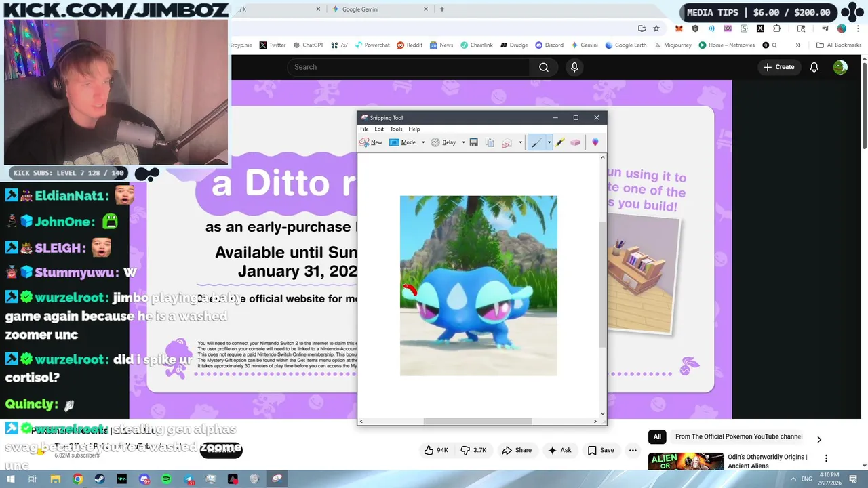The width and height of the screenshot is (868, 488).
Task: Click the YouTube Search input field
Action: [x=408, y=67]
